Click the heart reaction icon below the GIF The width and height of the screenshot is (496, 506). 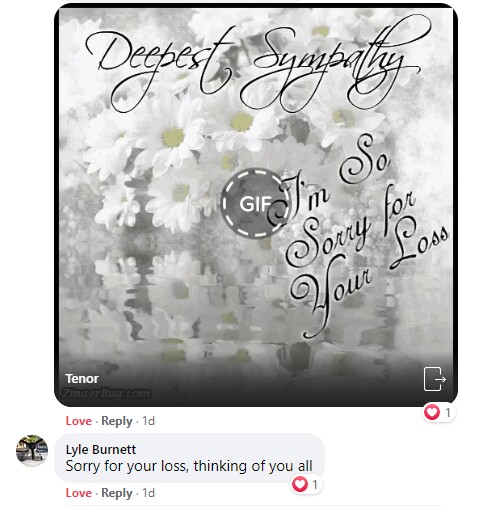(x=432, y=412)
